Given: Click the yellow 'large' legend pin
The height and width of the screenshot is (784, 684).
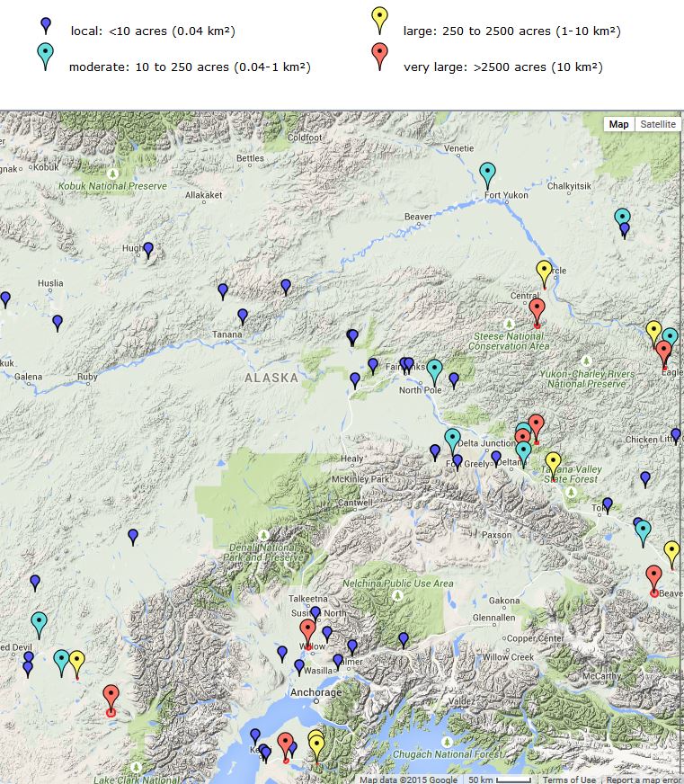Looking at the screenshot, I should (x=379, y=19).
